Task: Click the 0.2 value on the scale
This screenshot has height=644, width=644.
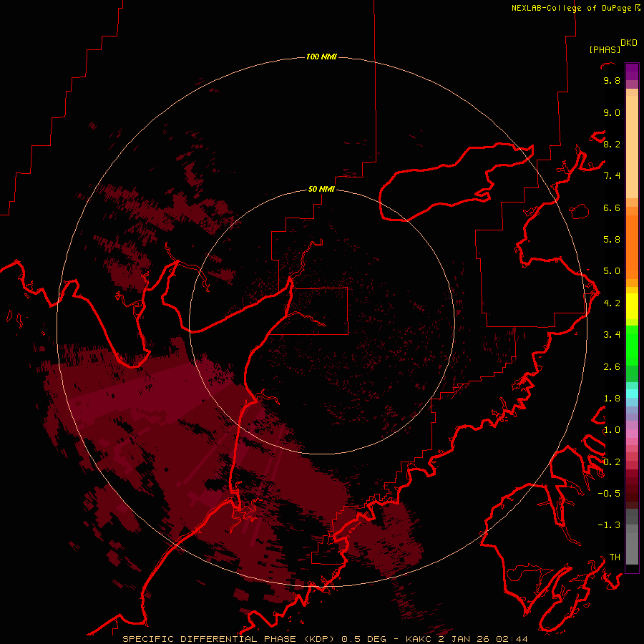Action: (x=612, y=462)
